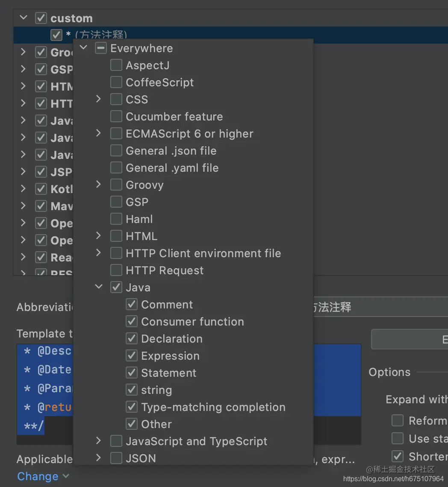This screenshot has height=487, width=448.
Task: Toggle the Everywhere context checkbox
Action: (x=101, y=48)
